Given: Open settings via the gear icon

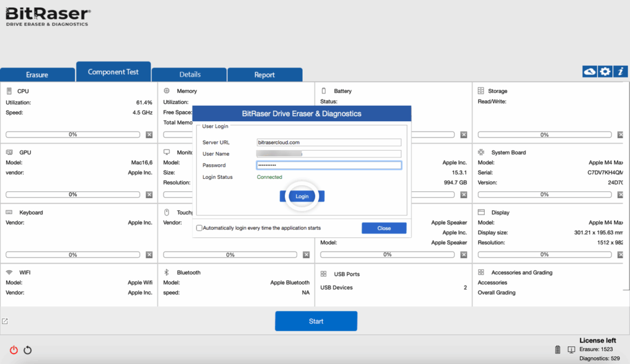Looking at the screenshot, I should tap(605, 72).
